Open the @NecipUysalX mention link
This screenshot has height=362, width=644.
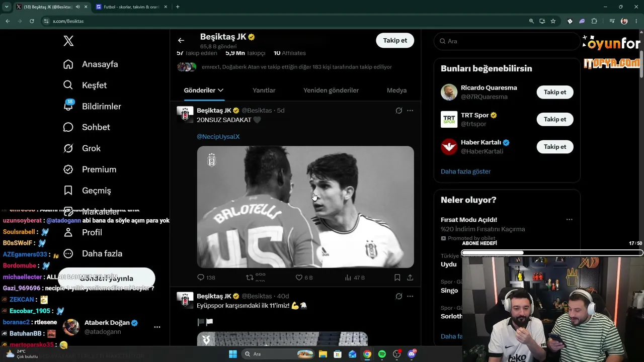tap(218, 137)
